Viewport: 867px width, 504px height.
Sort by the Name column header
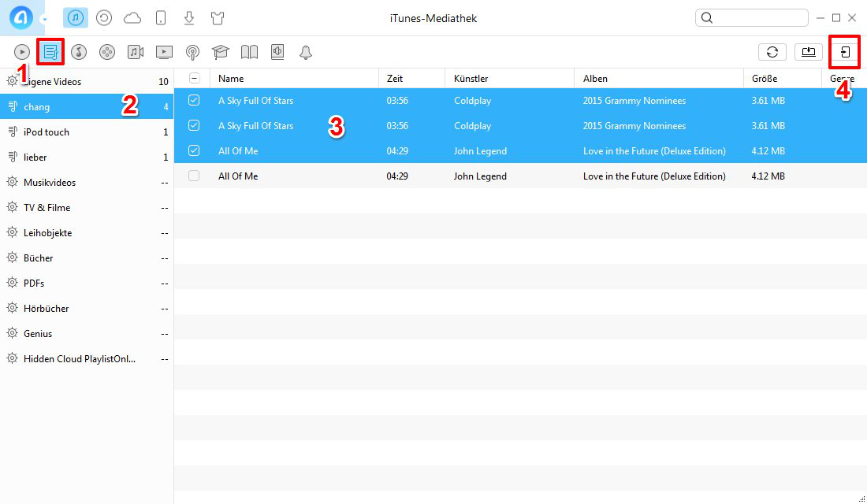(x=294, y=79)
